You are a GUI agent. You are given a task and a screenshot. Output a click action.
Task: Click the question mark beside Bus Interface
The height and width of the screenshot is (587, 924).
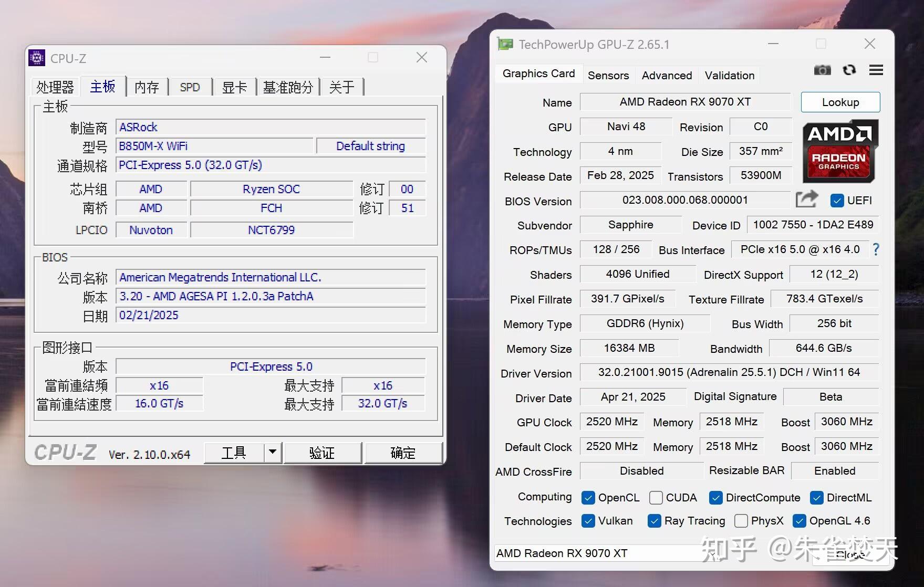coord(876,249)
